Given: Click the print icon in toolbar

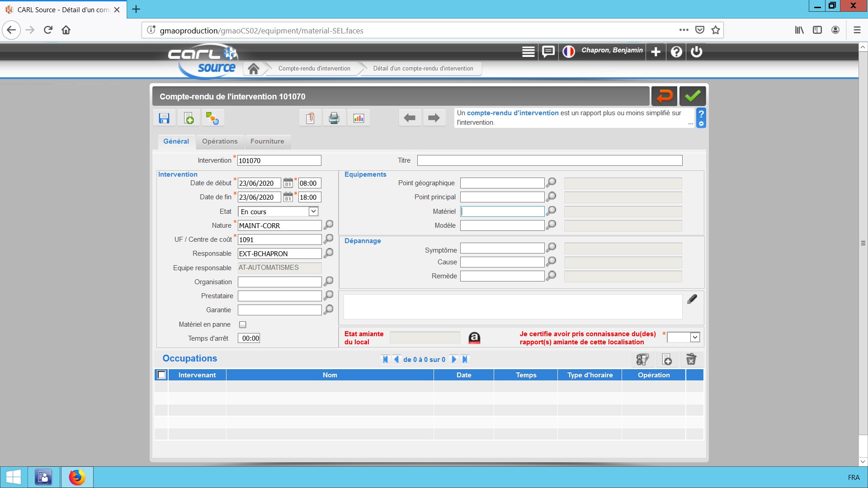Looking at the screenshot, I should click(334, 118).
